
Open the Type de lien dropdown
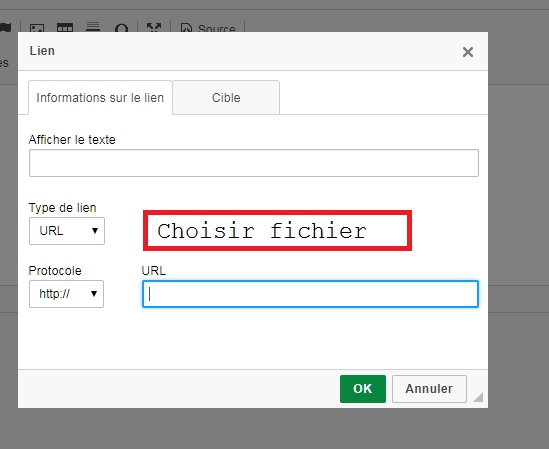tap(67, 231)
